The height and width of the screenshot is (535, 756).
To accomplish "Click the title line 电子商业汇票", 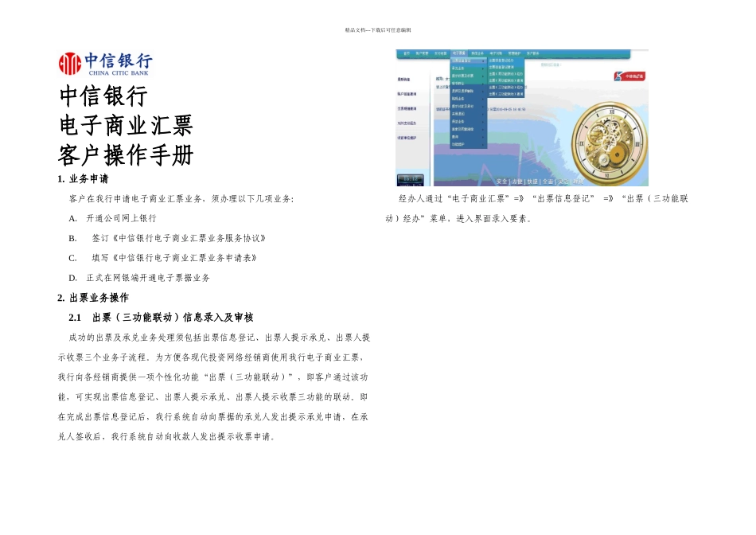I will [x=126, y=126].
